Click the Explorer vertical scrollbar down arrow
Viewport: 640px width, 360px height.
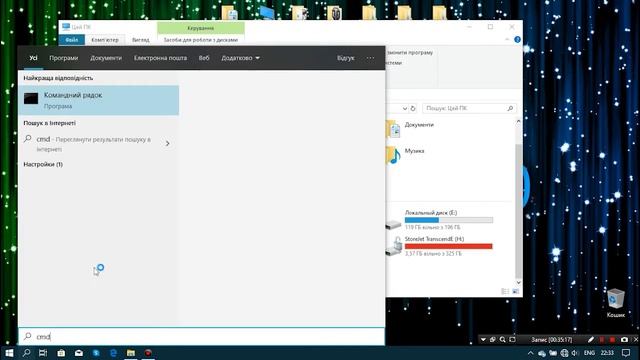[x=518, y=282]
